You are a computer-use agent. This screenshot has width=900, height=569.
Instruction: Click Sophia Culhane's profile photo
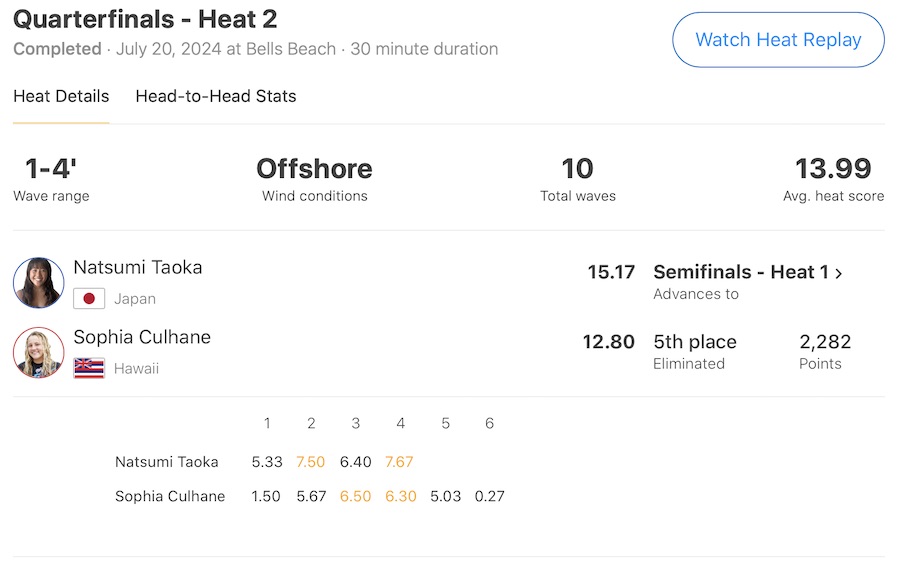(39, 352)
